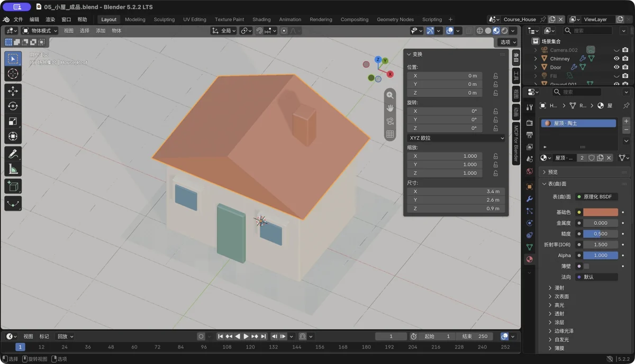
Task: Open the Render properties tab icon
Action: [530, 123]
